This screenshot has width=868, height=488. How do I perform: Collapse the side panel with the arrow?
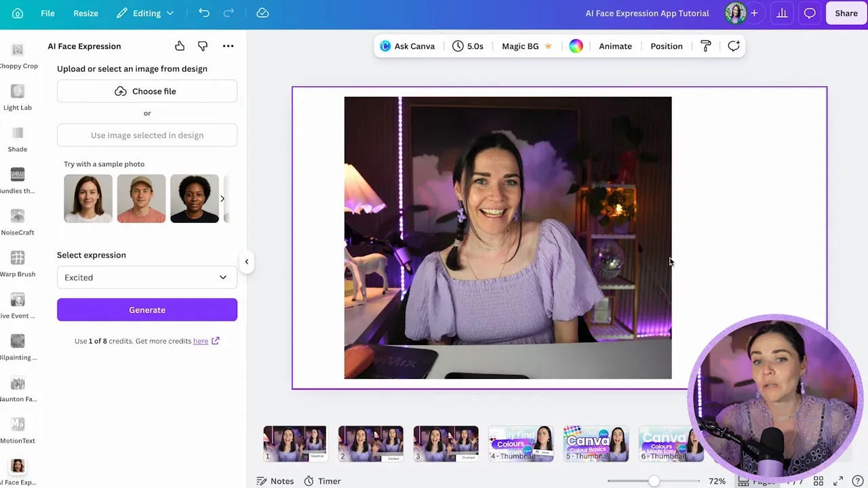pyautogui.click(x=247, y=262)
